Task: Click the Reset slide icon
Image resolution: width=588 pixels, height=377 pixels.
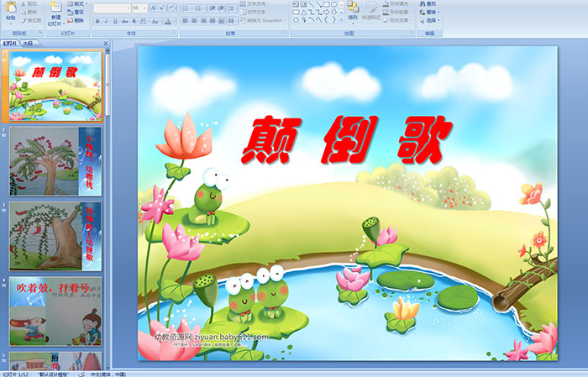Action: click(x=70, y=12)
